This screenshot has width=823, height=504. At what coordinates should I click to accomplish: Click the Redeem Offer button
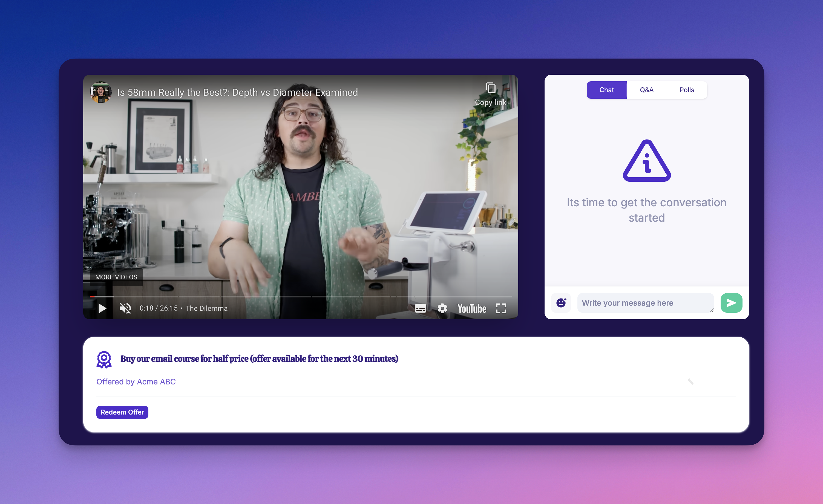122,412
